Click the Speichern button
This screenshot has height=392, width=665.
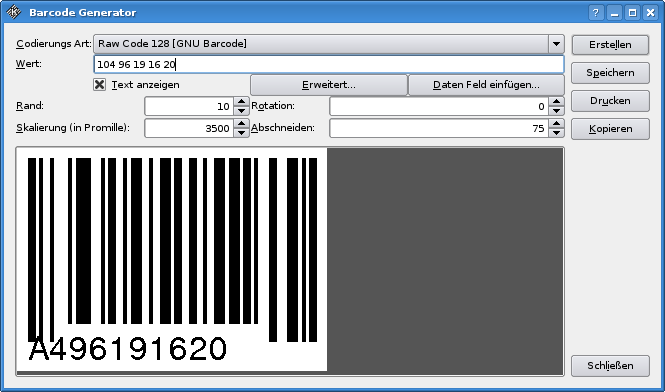(610, 73)
